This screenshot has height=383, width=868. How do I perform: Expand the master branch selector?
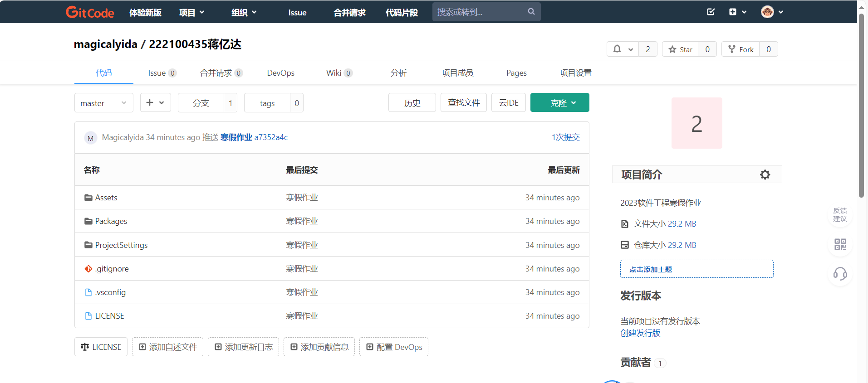[103, 103]
